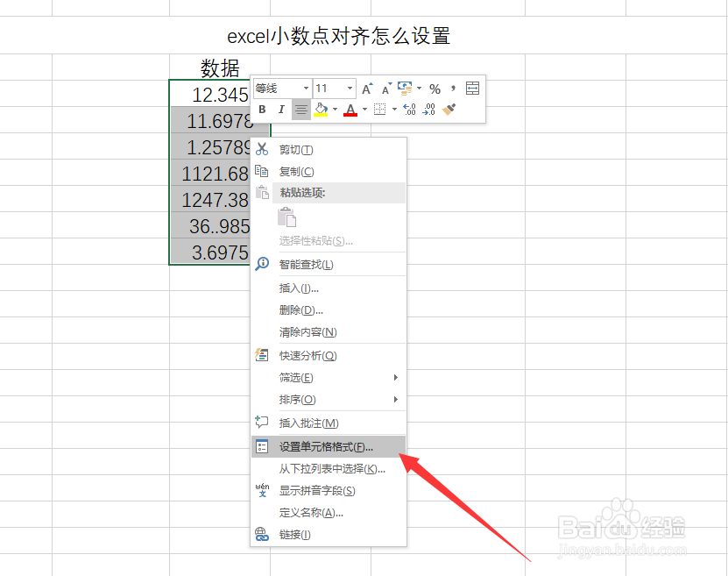
Task: Apply comma style format
Action: (x=453, y=89)
